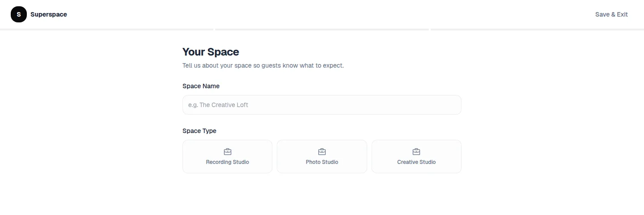Choose the Photo Studio option
This screenshot has width=644, height=215.
click(x=322, y=156)
